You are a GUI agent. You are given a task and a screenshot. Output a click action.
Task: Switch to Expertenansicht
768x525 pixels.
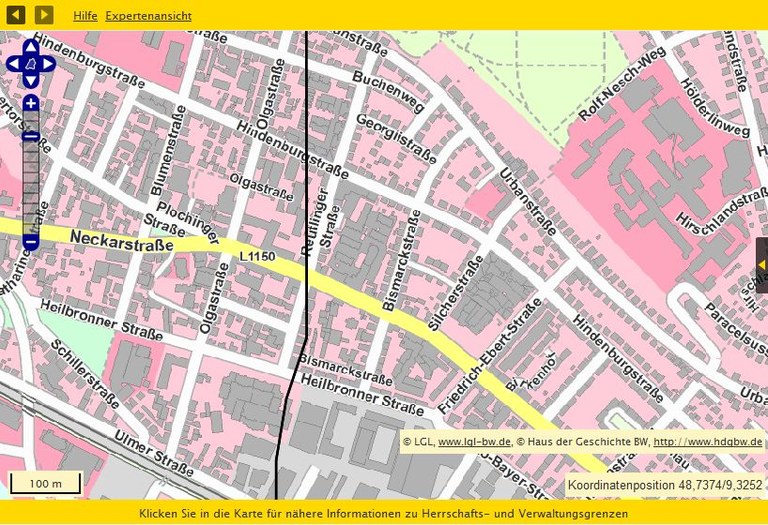pyautogui.click(x=148, y=16)
